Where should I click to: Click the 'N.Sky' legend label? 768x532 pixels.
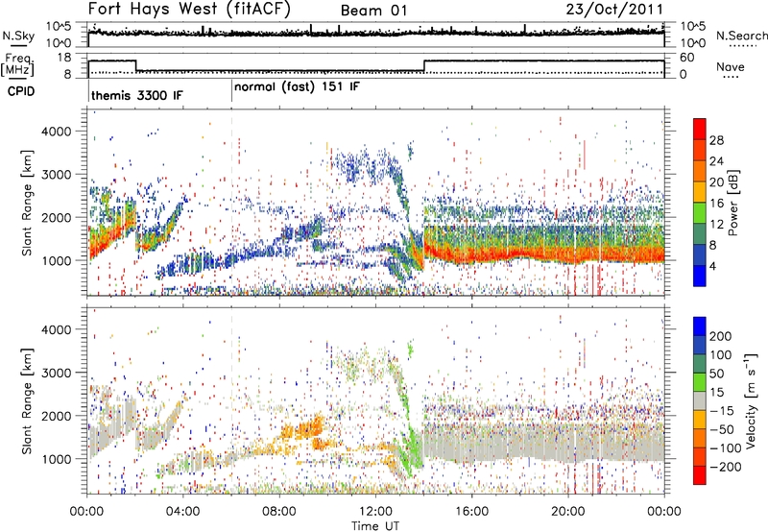pos(18,36)
